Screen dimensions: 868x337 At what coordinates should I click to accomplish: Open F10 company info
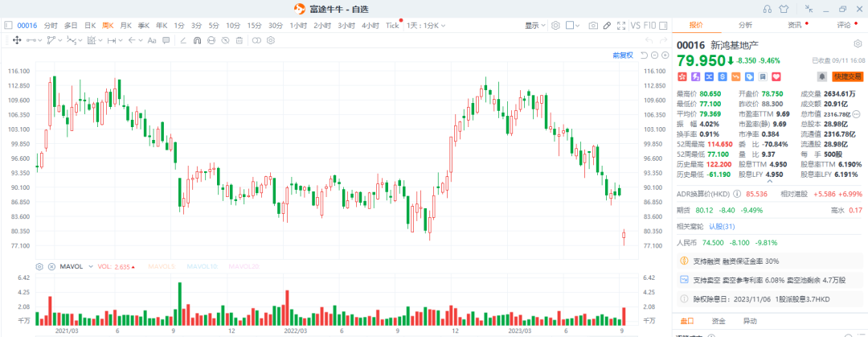[650, 25]
